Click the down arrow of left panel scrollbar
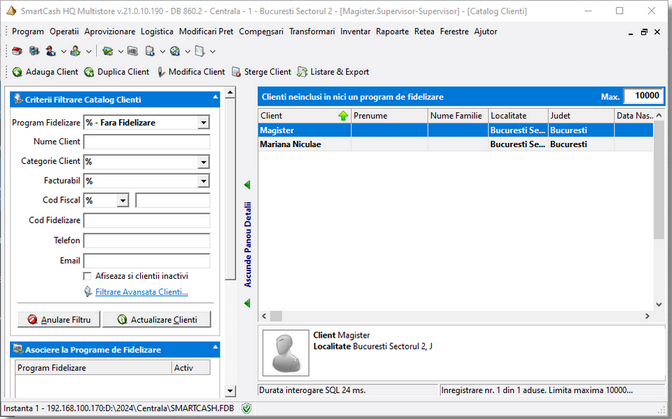This screenshot has height=419, width=672. pyautogui.click(x=230, y=391)
